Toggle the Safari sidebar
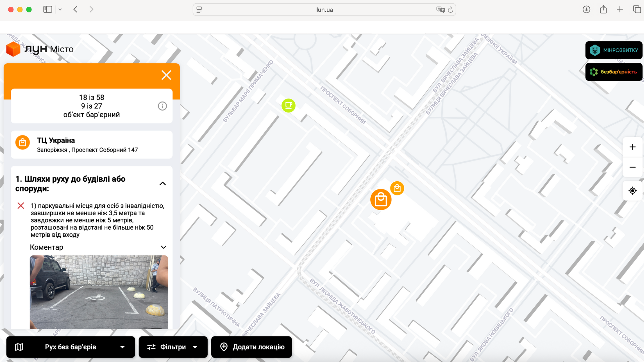644x362 pixels. click(48, 9)
